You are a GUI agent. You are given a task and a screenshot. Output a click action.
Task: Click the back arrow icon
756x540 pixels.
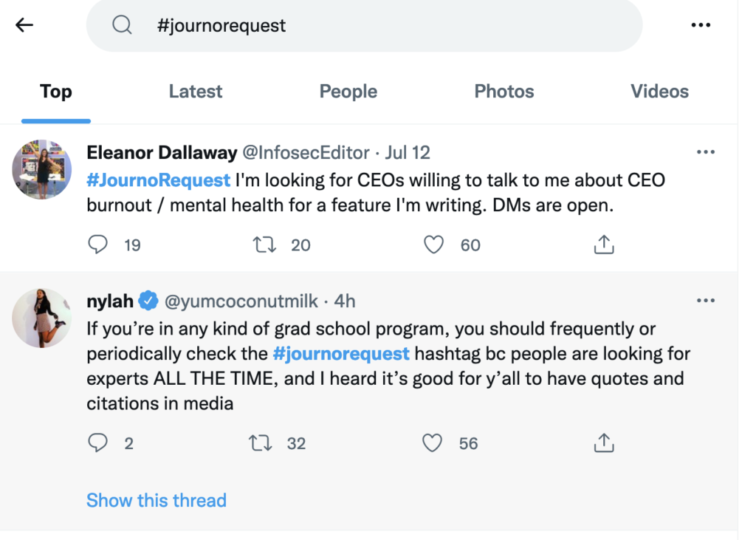(24, 25)
